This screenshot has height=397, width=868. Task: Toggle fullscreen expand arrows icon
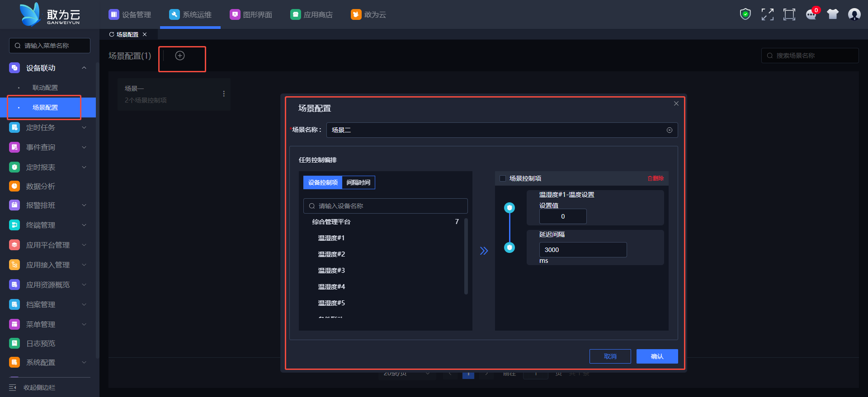point(767,14)
